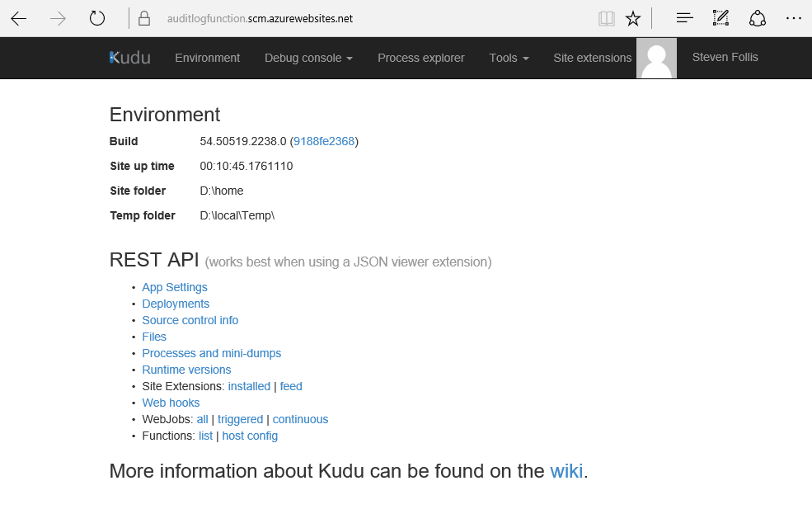Refresh the Kudu page
The width and height of the screenshot is (812, 528).
pos(96,19)
